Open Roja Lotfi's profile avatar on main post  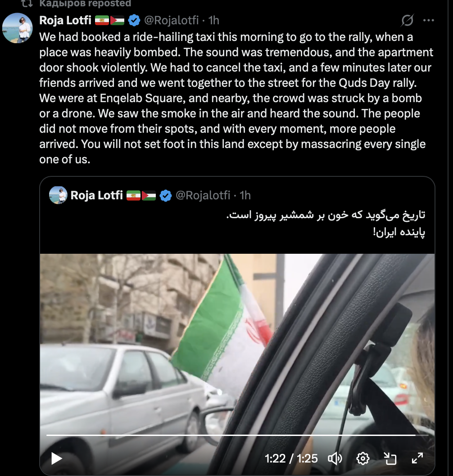pos(17,28)
